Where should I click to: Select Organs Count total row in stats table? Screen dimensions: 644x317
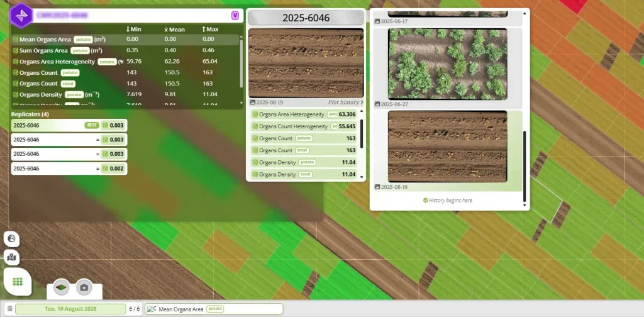click(125, 84)
